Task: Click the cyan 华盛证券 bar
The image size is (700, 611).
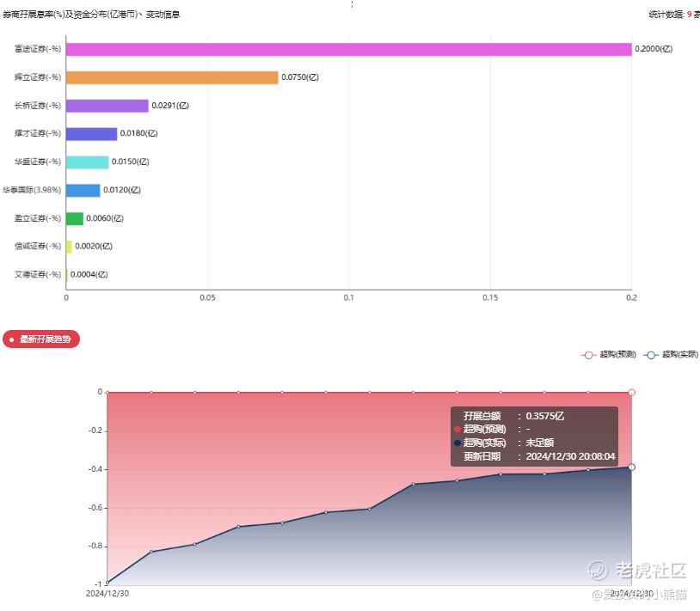Action: [x=87, y=162]
